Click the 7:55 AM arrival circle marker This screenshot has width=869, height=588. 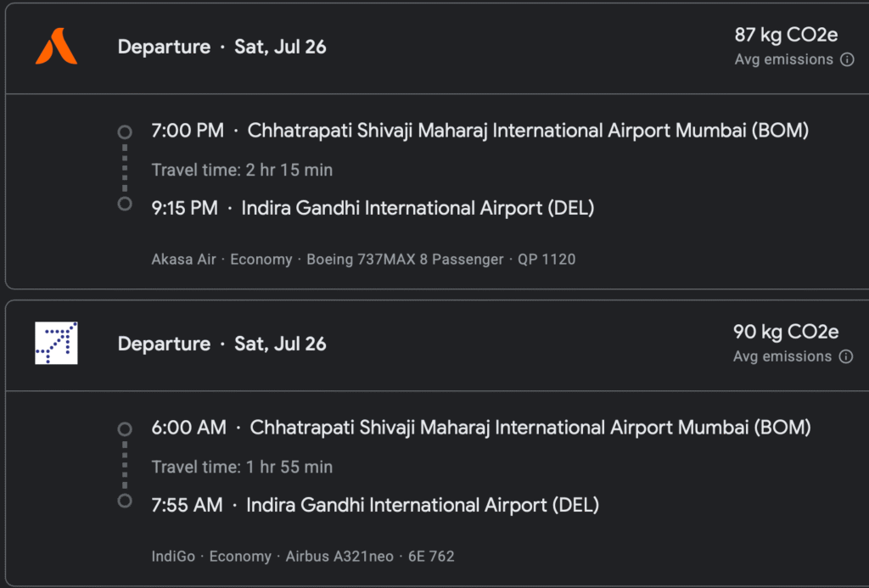(x=125, y=501)
